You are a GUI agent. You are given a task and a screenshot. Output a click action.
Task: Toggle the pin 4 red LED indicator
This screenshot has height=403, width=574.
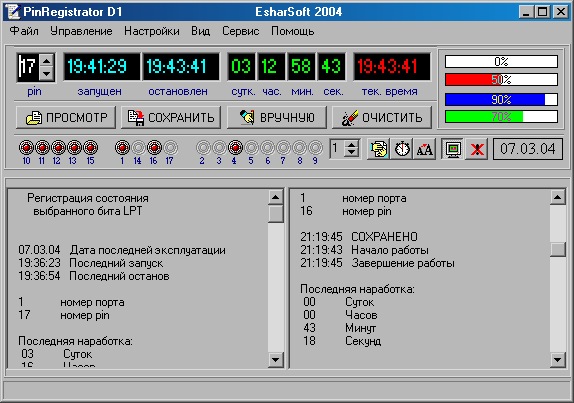click(x=235, y=148)
